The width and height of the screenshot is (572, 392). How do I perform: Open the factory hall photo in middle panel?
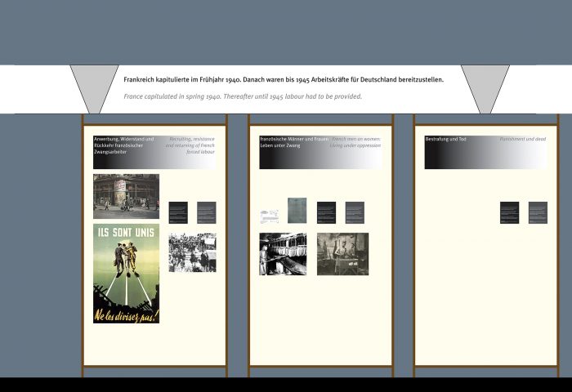point(283,254)
